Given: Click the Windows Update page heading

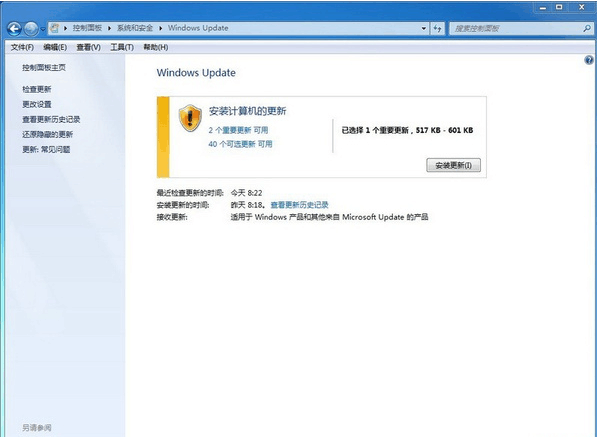Looking at the screenshot, I should [196, 73].
